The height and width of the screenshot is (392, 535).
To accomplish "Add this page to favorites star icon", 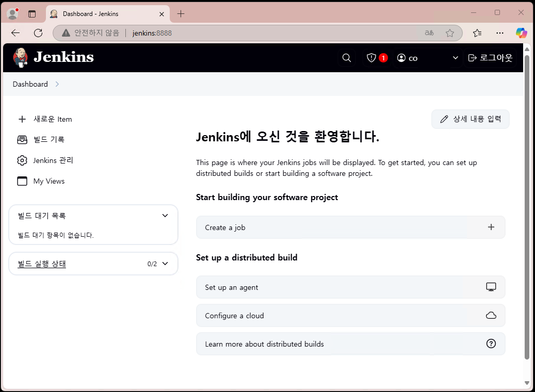I will tap(450, 33).
